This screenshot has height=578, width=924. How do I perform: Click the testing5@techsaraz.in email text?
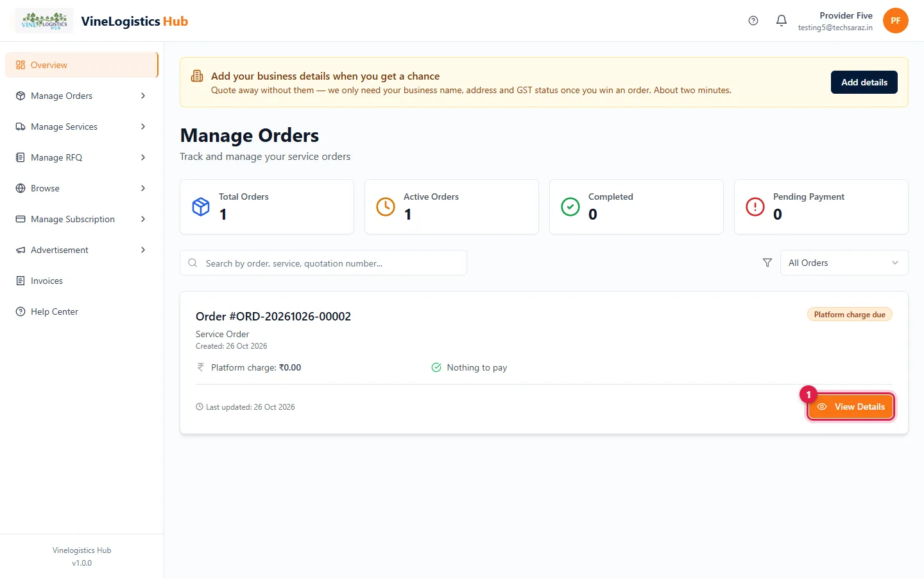click(835, 28)
